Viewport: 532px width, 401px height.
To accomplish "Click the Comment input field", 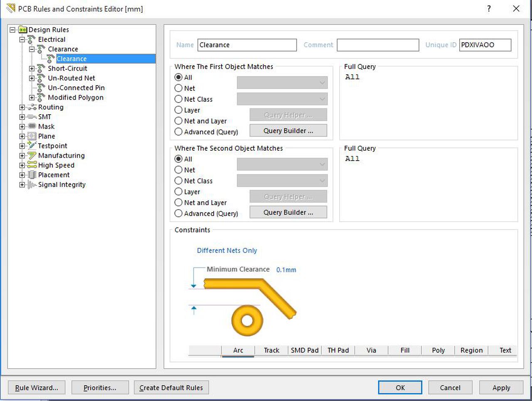I will pyautogui.click(x=378, y=45).
